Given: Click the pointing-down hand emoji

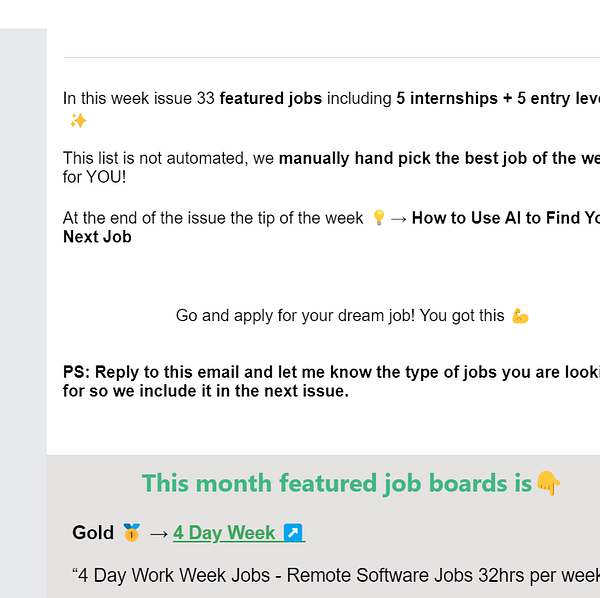Looking at the screenshot, I should point(548,483).
